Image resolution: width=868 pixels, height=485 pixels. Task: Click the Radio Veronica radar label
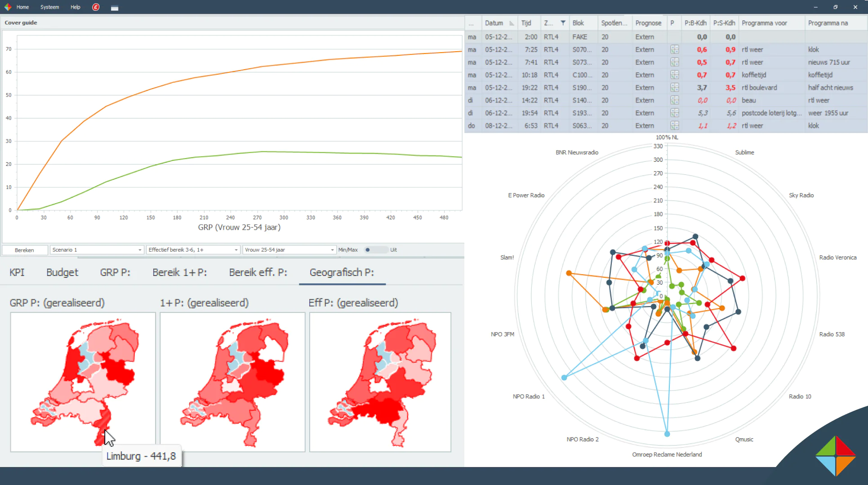(837, 258)
